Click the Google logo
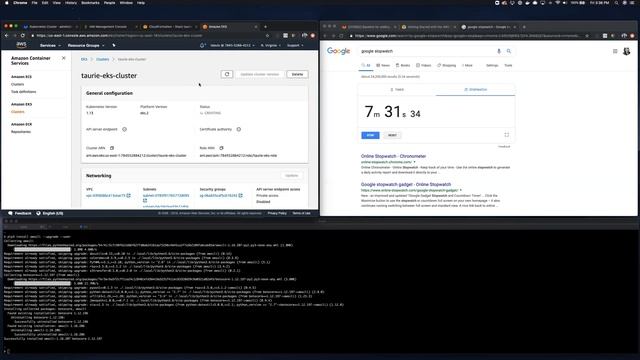The height and width of the screenshot is (360, 640). 338,51
